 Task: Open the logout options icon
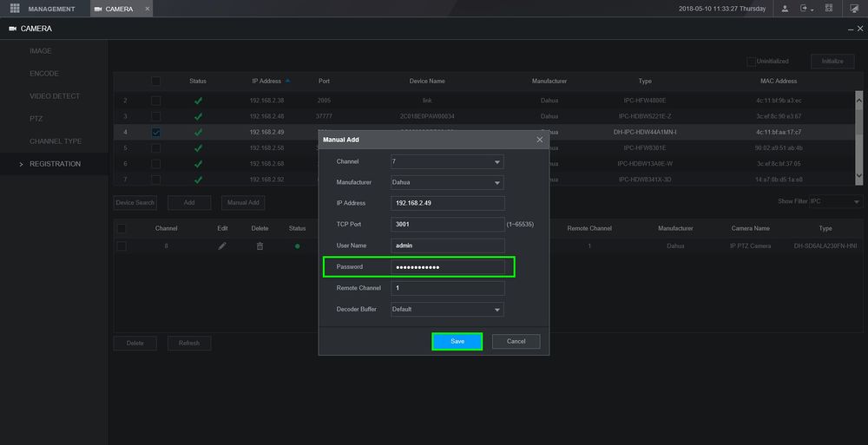point(806,9)
